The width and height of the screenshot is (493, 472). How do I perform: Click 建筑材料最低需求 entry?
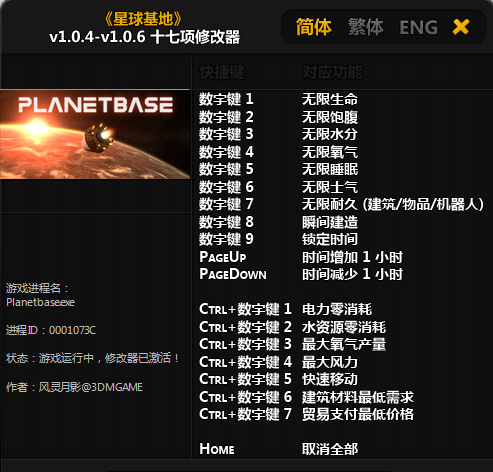tap(358, 397)
